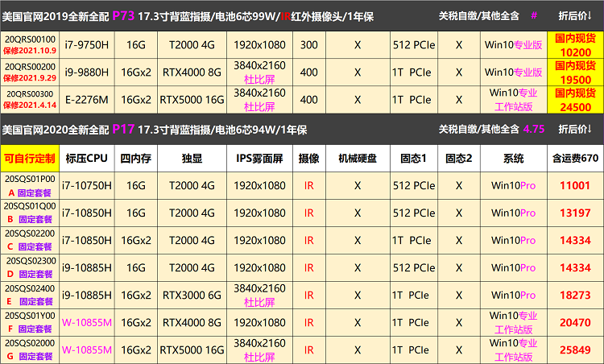Select the 20SQS02000 G 固定套餐 cell
The height and width of the screenshot is (364, 604).
pyautogui.click(x=30, y=350)
